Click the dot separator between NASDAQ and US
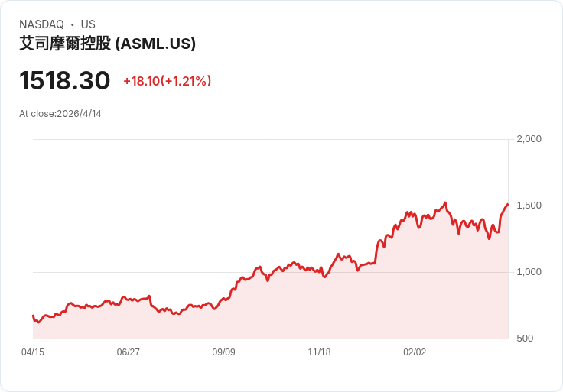563x392 pixels. pyautogui.click(x=73, y=24)
